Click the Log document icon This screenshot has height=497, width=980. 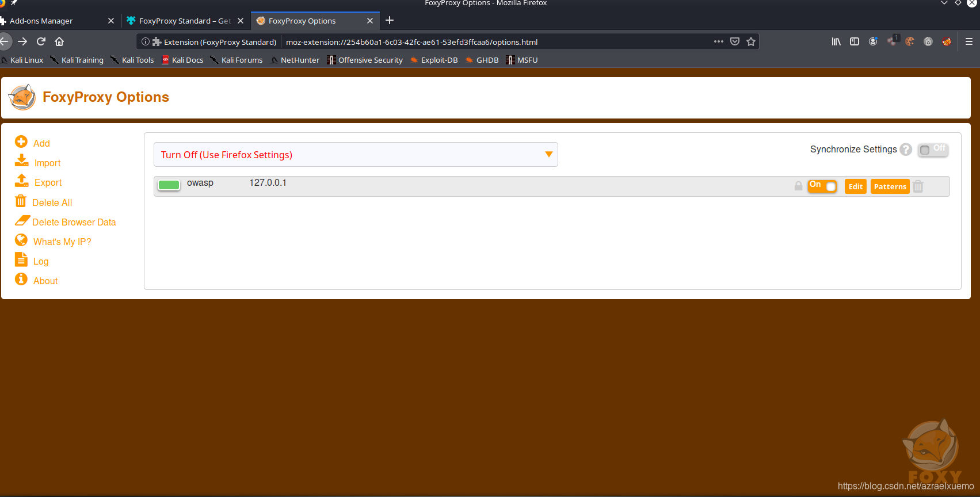click(21, 259)
